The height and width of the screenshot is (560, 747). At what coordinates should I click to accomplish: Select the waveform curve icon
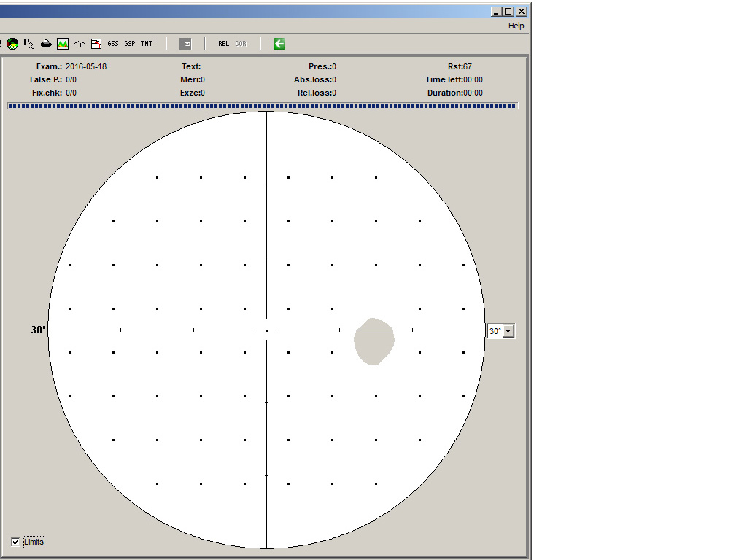pyautogui.click(x=80, y=44)
